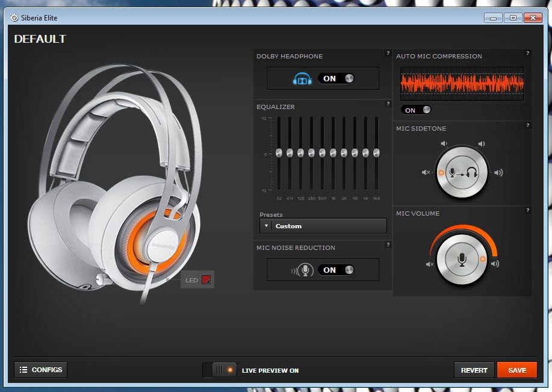
Task: Toggle the Dolby Headphone ON switch
Action: [336, 78]
